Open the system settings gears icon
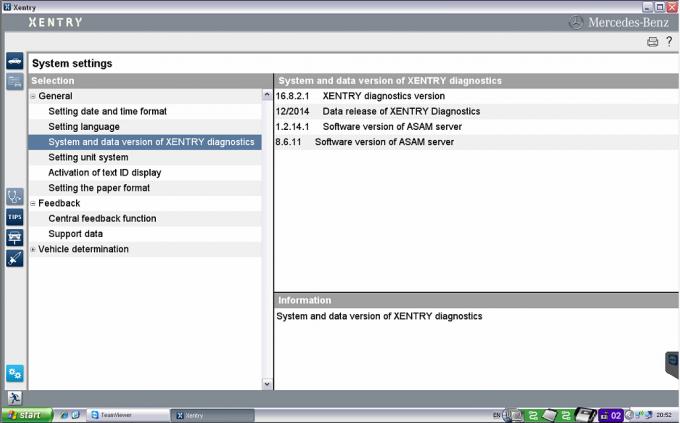This screenshot has width=680, height=423. pos(15,374)
